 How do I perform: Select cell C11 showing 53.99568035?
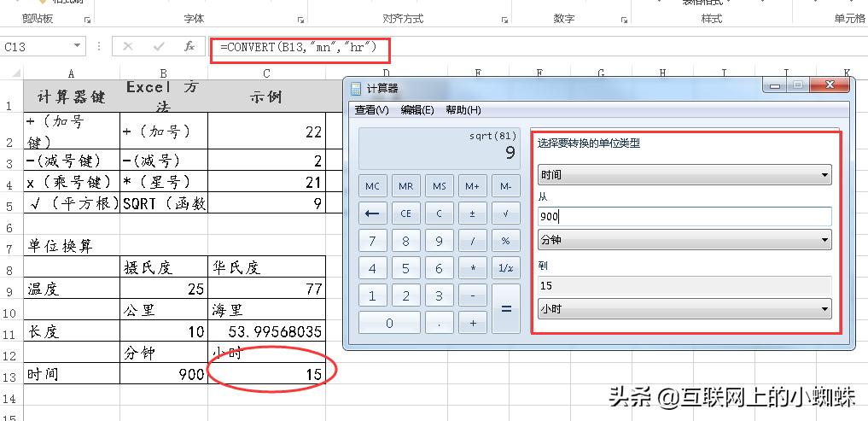click(267, 331)
